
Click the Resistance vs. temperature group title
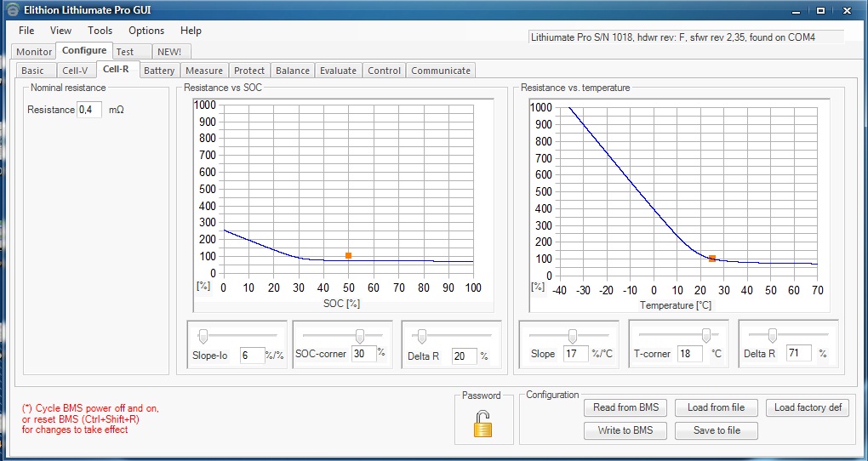coord(575,88)
